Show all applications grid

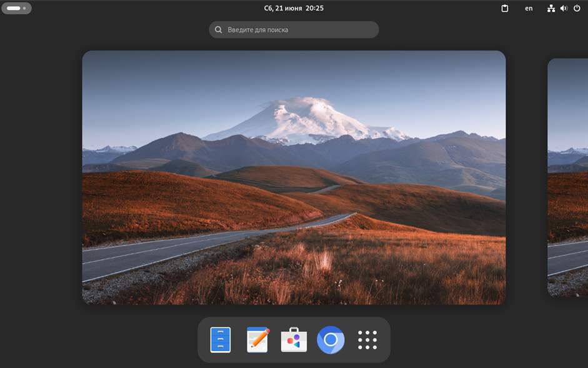coord(367,340)
